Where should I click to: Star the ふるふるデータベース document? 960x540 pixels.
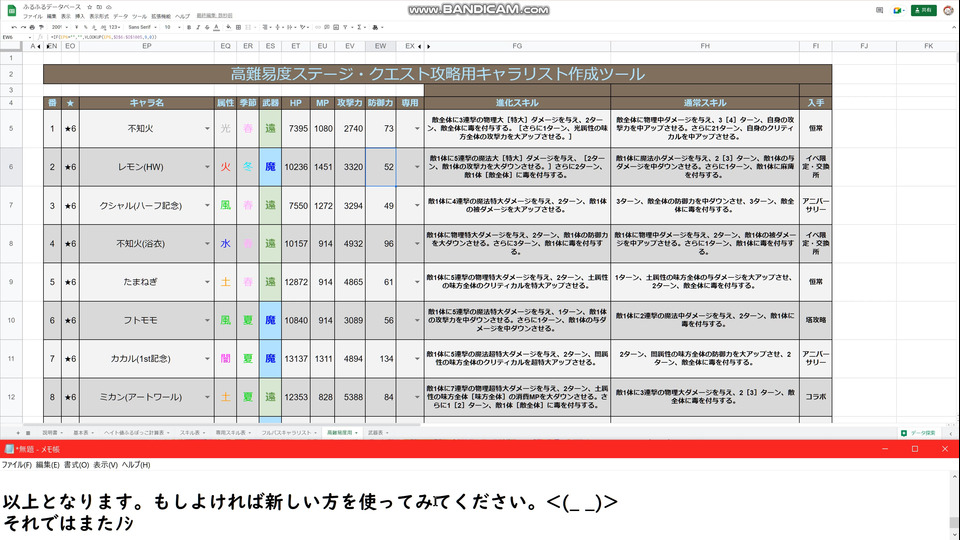point(89,7)
